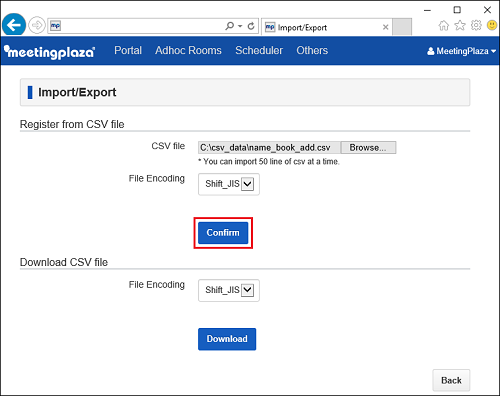
Task: Open address bar search dropdown arrow
Action: pyautogui.click(x=240, y=26)
